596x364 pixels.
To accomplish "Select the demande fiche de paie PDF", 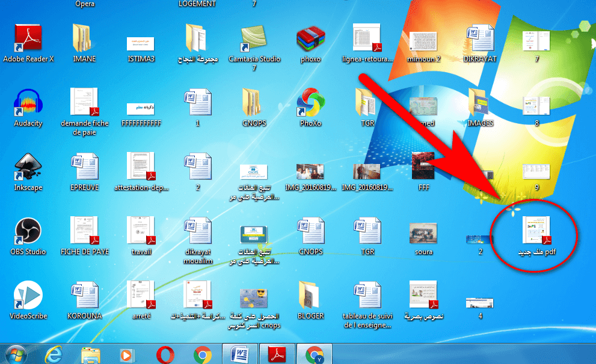I will point(84,102).
